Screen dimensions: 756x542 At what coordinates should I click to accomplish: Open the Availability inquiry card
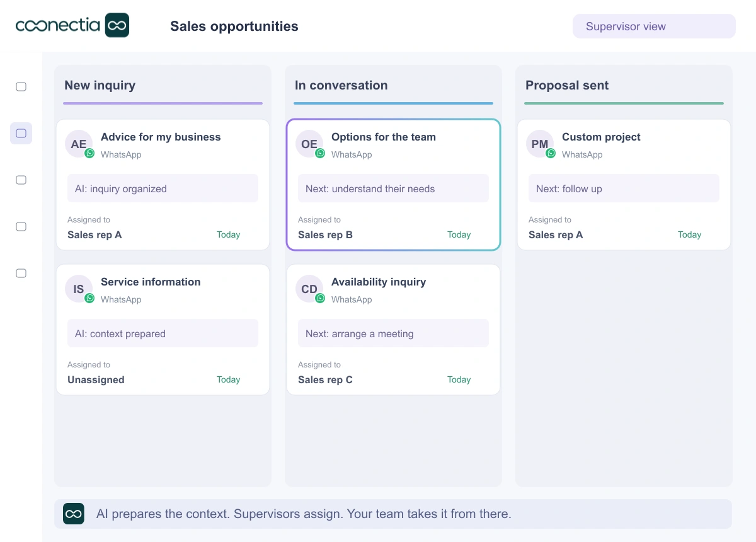(393, 330)
